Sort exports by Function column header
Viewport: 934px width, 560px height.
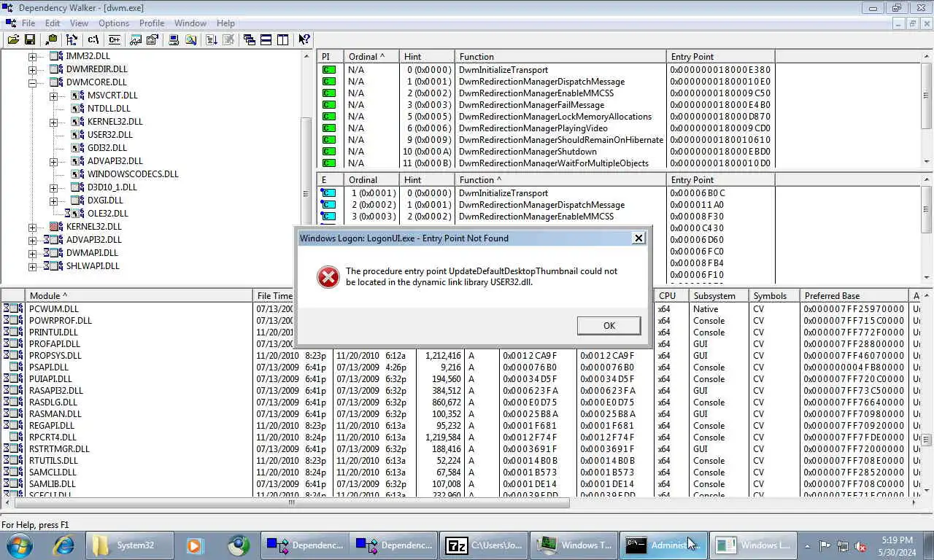click(x=560, y=179)
